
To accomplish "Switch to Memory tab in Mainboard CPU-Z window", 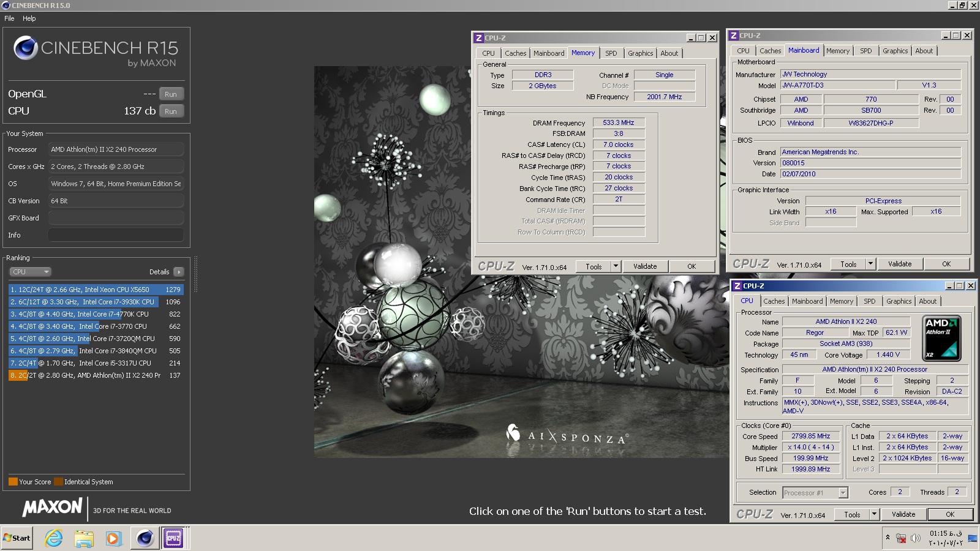I will (x=837, y=51).
